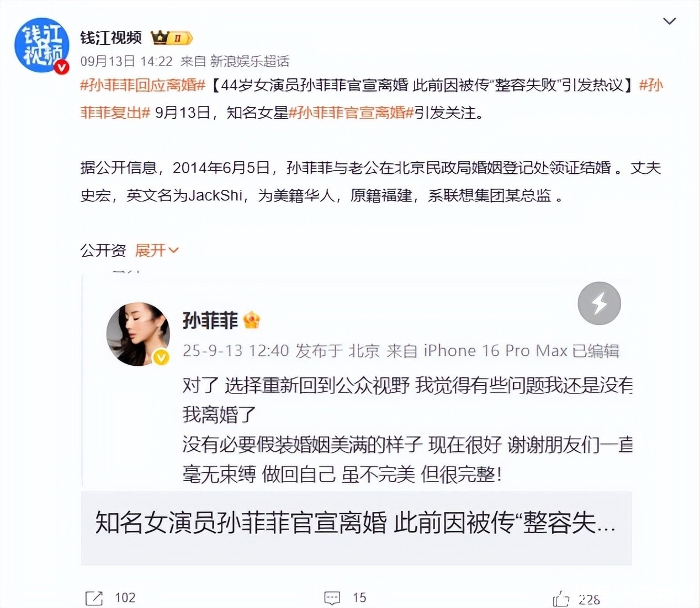Open 孙菲菲's profile picture
Viewport: 700px width, 608px height.
(138, 334)
